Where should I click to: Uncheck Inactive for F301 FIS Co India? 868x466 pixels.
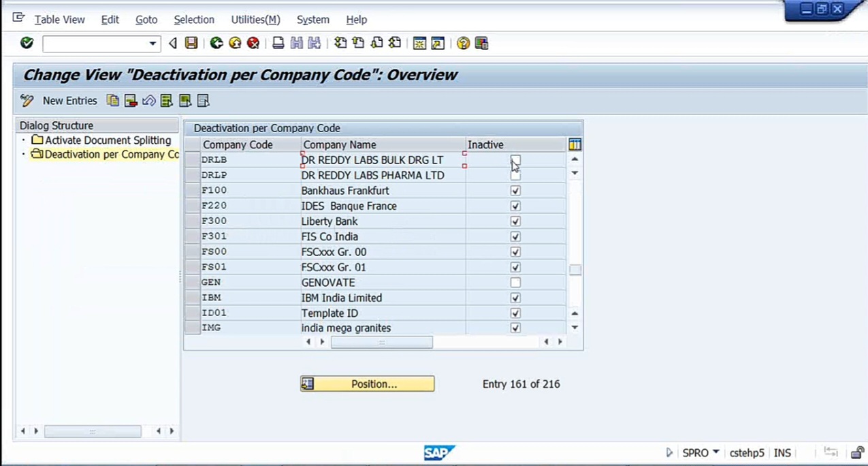[515, 236]
